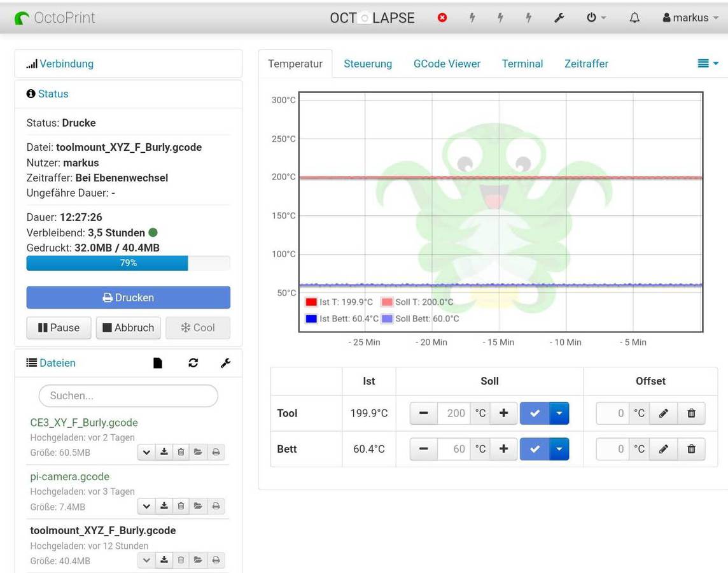The height and width of the screenshot is (573, 728).
Task: Confirm the Tool target temperature checkmark
Action: pyautogui.click(x=535, y=413)
